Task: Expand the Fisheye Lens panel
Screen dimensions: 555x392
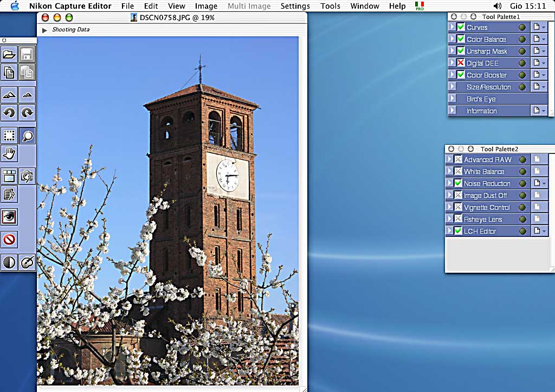Action: coord(449,219)
